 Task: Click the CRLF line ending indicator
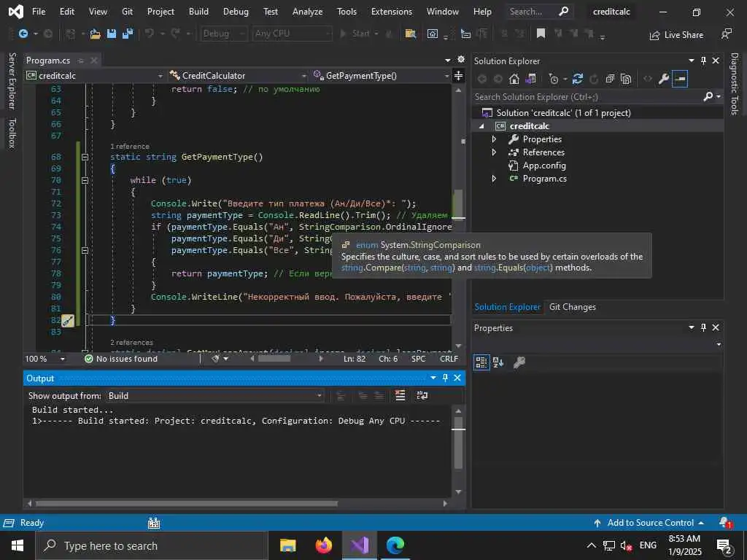coord(449,359)
